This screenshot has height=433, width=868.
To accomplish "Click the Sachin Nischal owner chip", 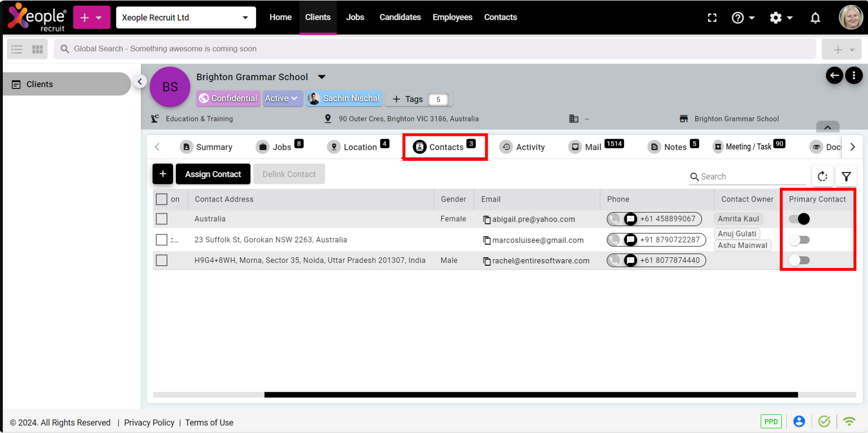I will [344, 98].
